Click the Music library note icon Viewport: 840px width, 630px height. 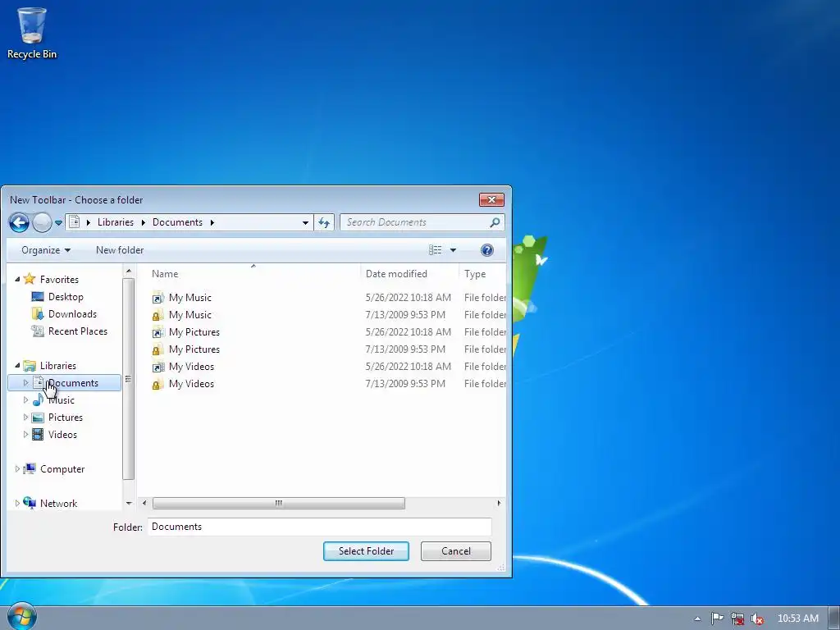click(x=38, y=399)
